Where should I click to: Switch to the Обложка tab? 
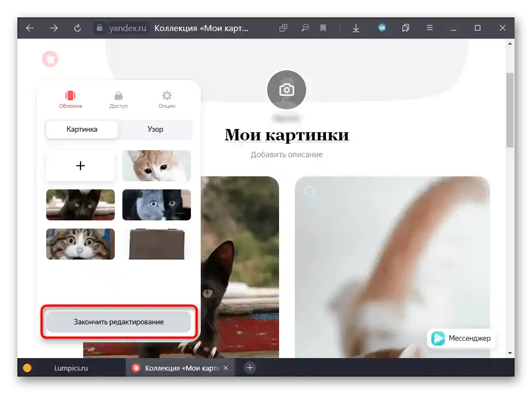tap(70, 99)
